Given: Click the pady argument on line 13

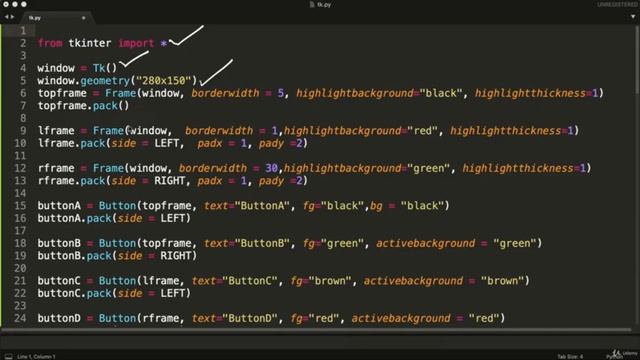Looking at the screenshot, I should coord(271,181).
